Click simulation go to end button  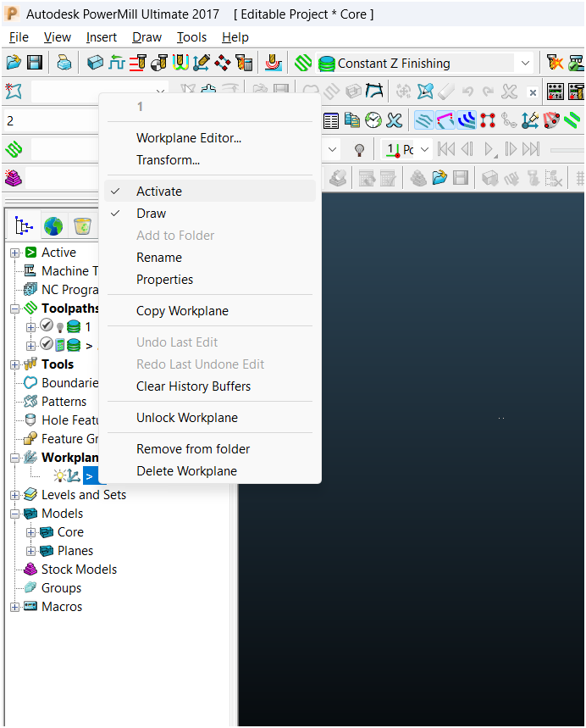(x=531, y=149)
